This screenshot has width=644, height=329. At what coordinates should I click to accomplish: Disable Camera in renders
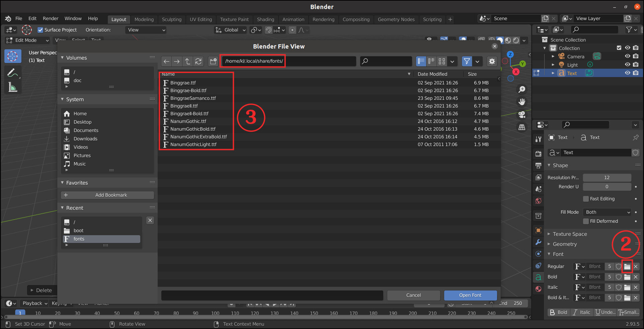pos(636,57)
